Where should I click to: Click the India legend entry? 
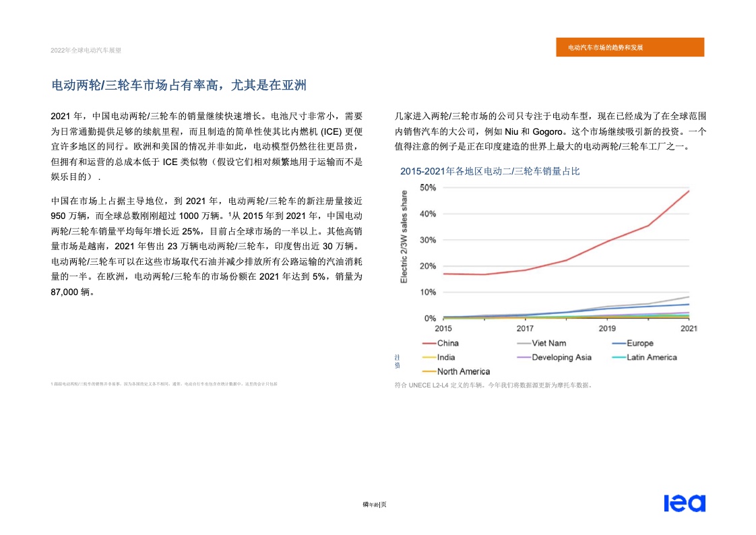445,358
